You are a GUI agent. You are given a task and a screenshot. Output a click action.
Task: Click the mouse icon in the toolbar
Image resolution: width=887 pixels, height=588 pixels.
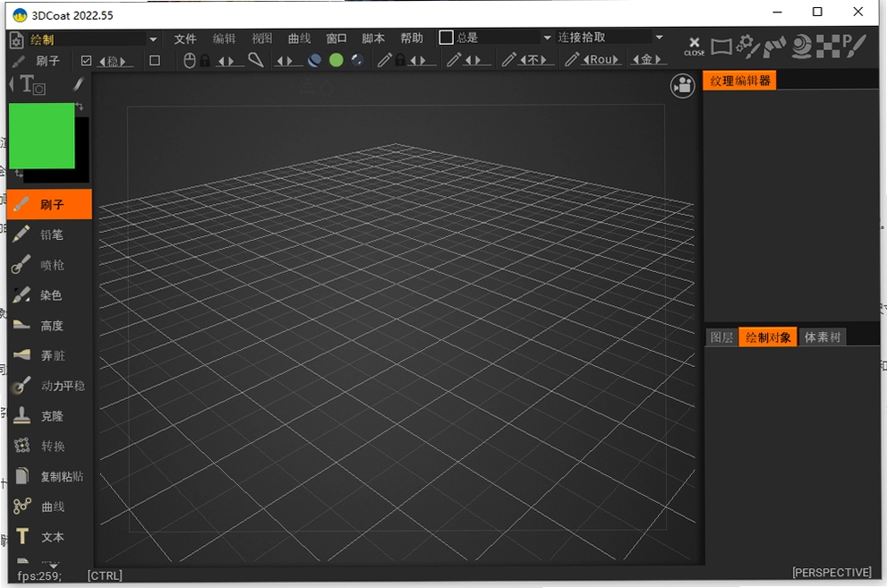(190, 61)
